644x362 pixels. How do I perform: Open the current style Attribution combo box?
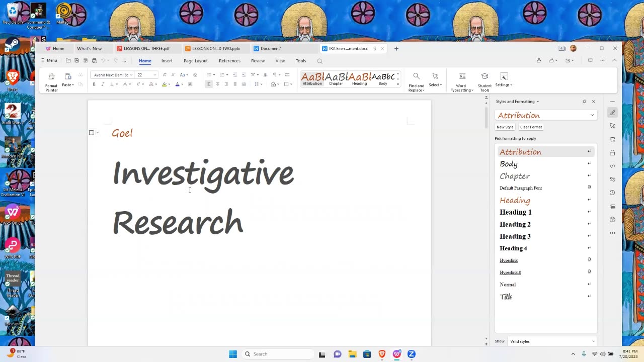[546, 115]
